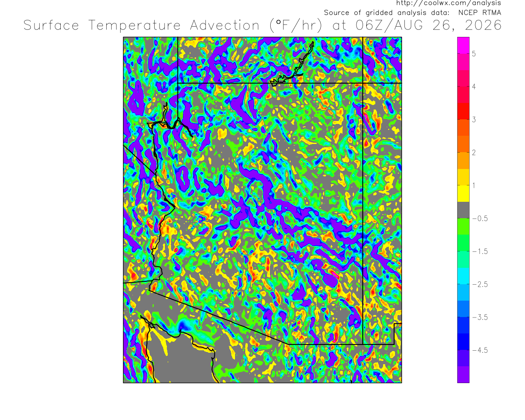This screenshot has height=420, width=525.
Task: Click the purple swatch at colorbar bottom
Action: point(463,374)
